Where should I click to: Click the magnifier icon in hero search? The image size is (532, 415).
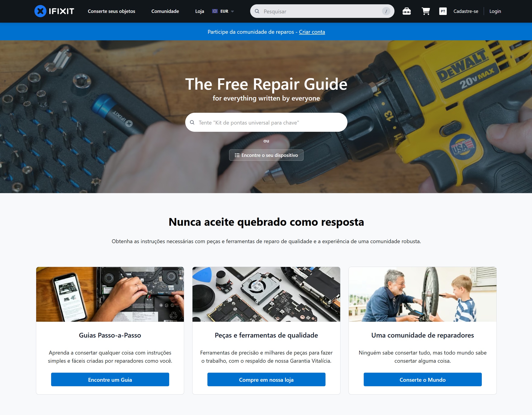[192, 122]
